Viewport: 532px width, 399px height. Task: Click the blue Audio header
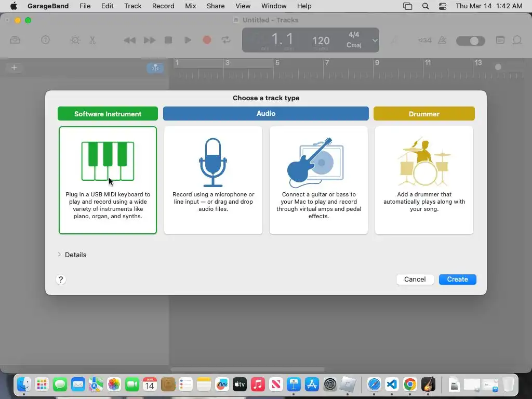tap(265, 114)
